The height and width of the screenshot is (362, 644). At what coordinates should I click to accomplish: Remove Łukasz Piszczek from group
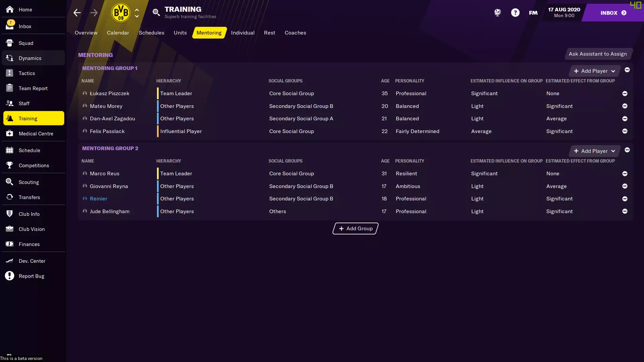(x=625, y=94)
